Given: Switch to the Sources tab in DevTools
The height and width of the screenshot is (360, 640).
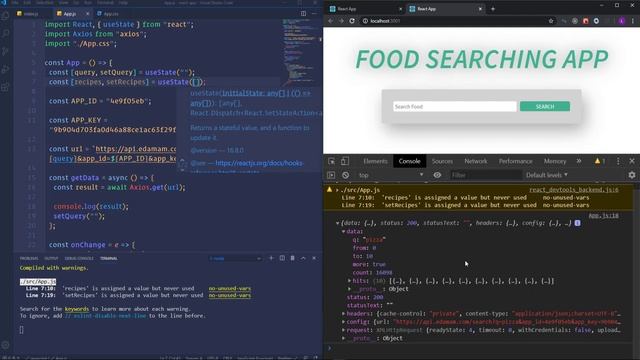Looking at the screenshot, I should [442, 161].
